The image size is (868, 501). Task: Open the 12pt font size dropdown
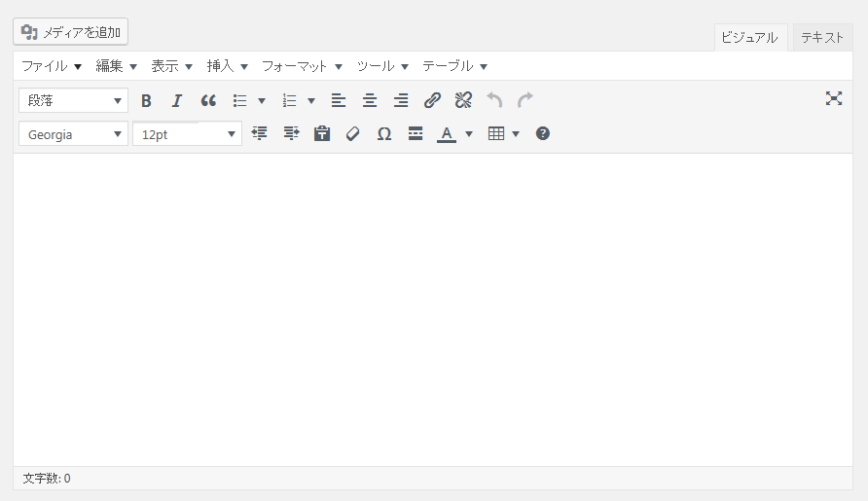187,134
